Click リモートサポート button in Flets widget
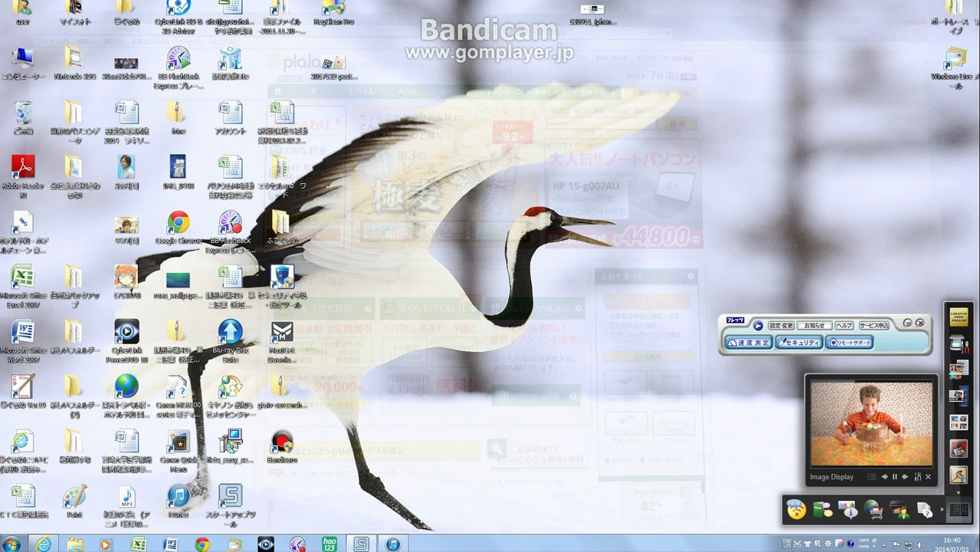Viewport: 980px width, 552px height. click(x=850, y=343)
